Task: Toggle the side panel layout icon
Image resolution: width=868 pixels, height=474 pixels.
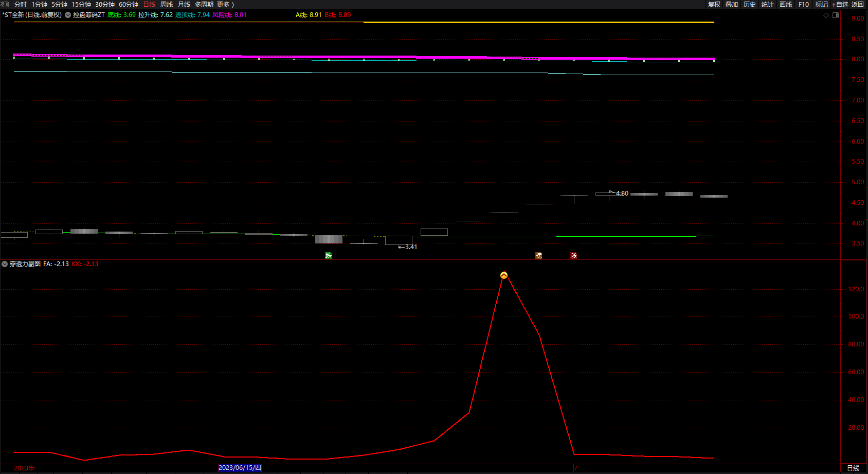Action: (836, 15)
